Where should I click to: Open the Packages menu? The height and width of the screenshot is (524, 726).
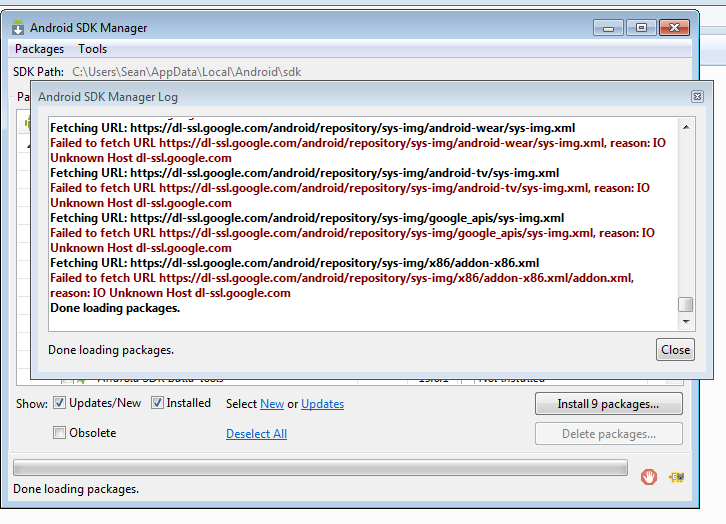(x=39, y=49)
